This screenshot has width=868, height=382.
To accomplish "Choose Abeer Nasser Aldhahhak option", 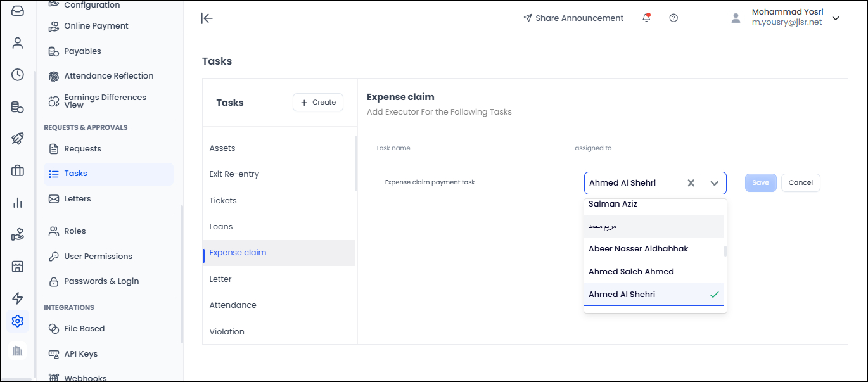I will click(638, 249).
